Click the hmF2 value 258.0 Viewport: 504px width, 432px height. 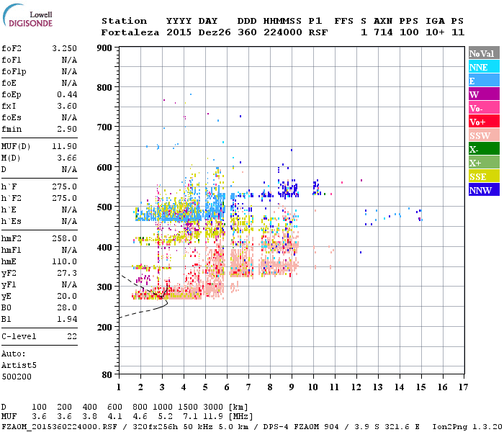click(65, 239)
